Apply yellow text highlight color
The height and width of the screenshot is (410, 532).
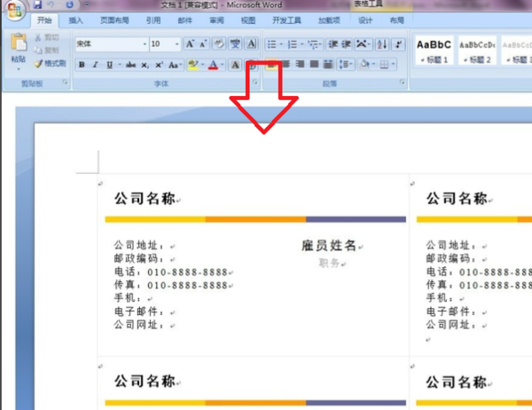pos(193,64)
